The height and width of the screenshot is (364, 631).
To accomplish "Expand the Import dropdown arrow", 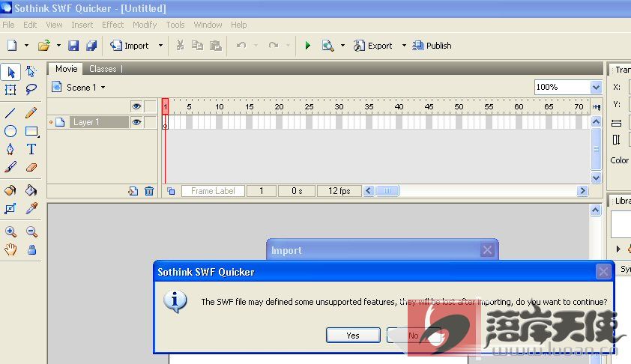I will point(160,46).
